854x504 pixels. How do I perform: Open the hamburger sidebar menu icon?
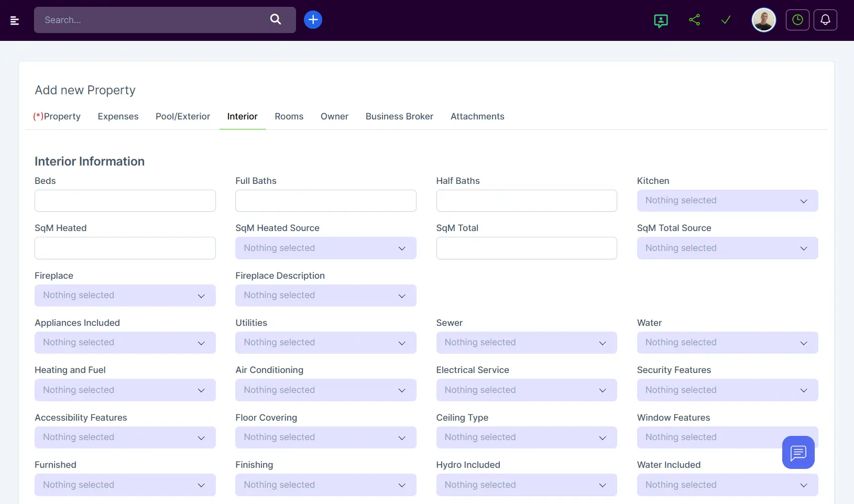pyautogui.click(x=15, y=20)
